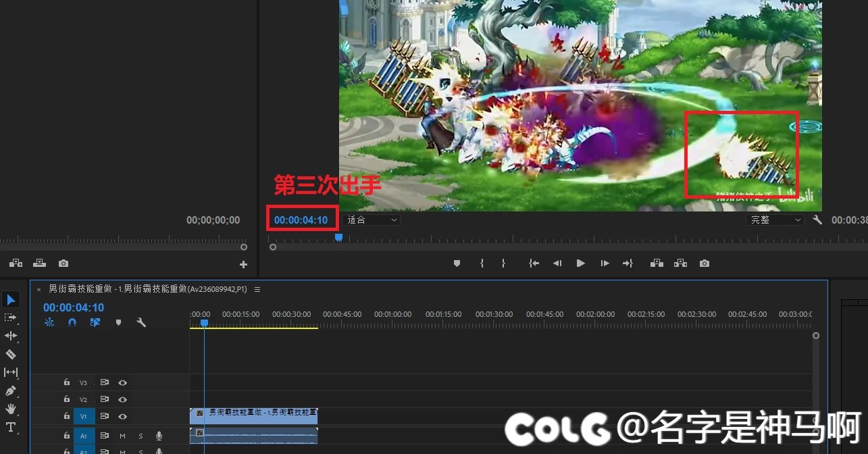868x454 pixels.
Task: Hide the V3 track output eye
Action: click(x=123, y=382)
